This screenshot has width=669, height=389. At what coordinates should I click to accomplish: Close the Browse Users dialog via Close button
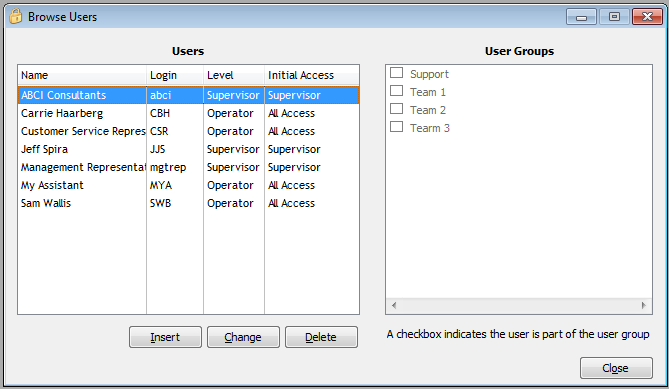click(616, 368)
